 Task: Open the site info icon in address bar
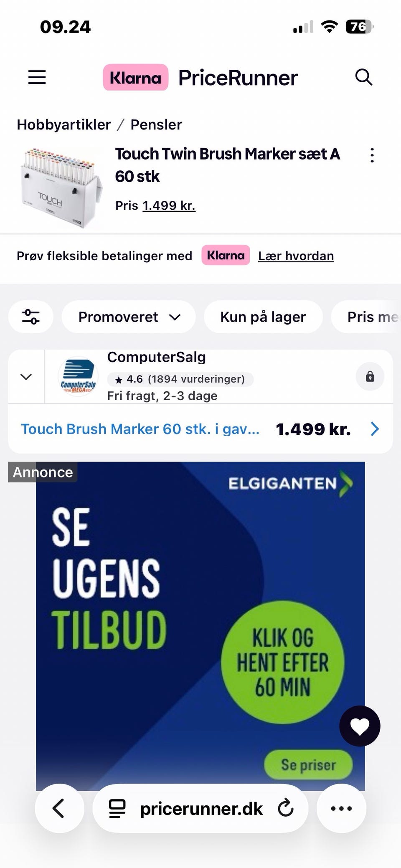pyautogui.click(x=117, y=808)
